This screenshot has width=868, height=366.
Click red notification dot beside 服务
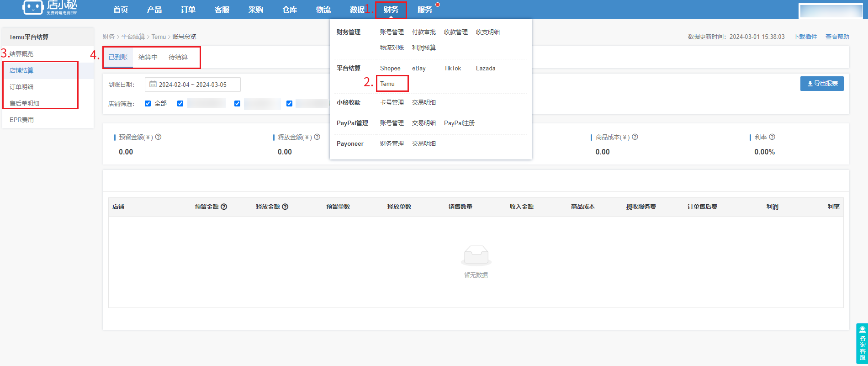pos(438,5)
